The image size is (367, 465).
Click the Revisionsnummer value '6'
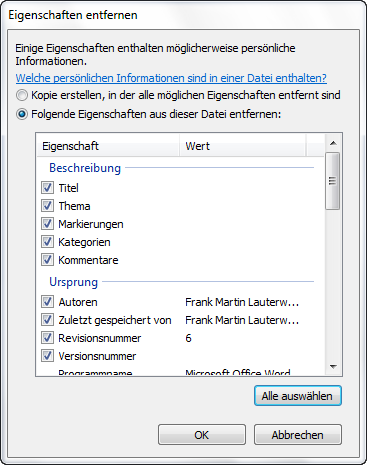tap(188, 338)
